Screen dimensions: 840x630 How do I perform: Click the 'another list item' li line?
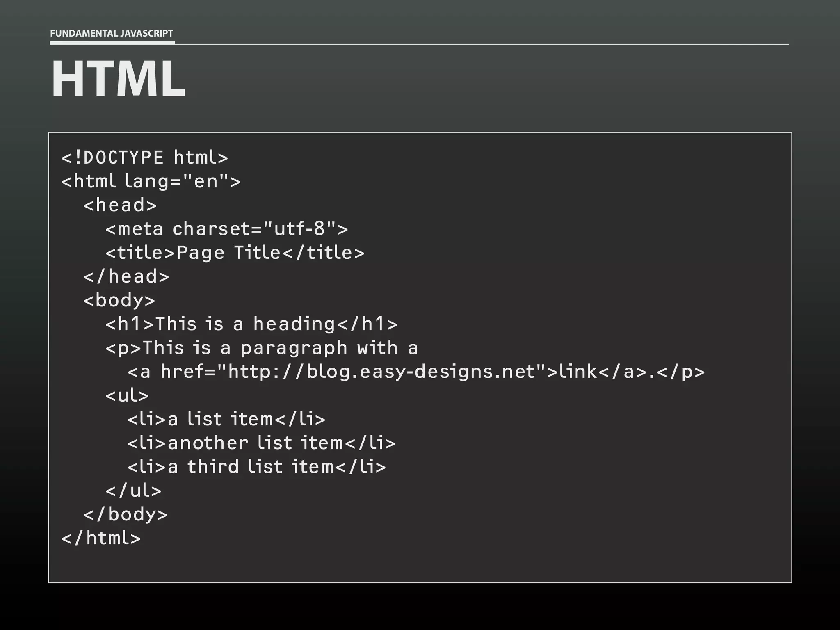point(261,443)
